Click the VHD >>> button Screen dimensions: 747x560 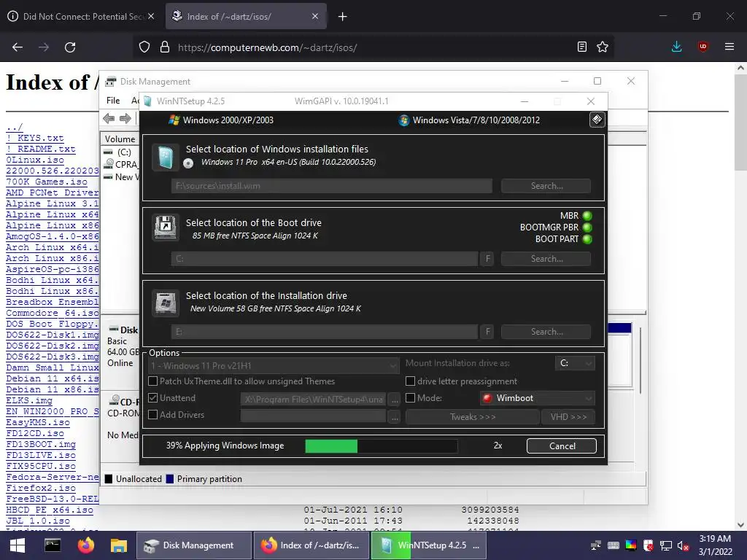568,416
